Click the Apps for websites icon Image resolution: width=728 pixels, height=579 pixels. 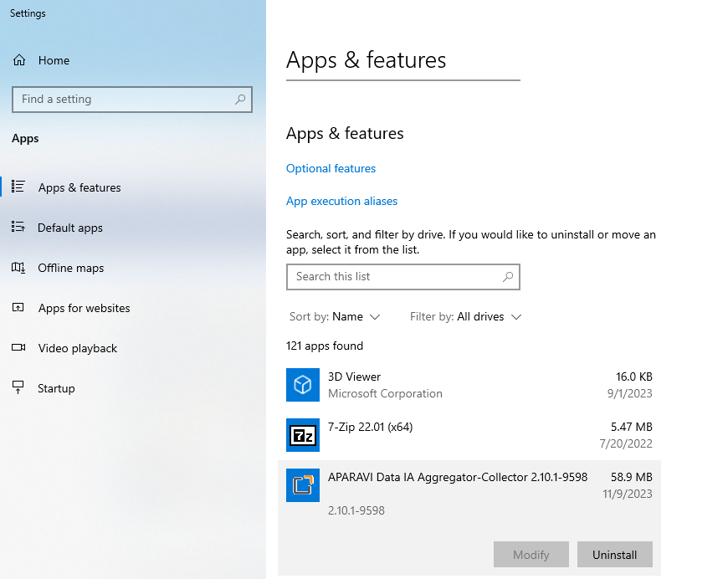pos(18,308)
